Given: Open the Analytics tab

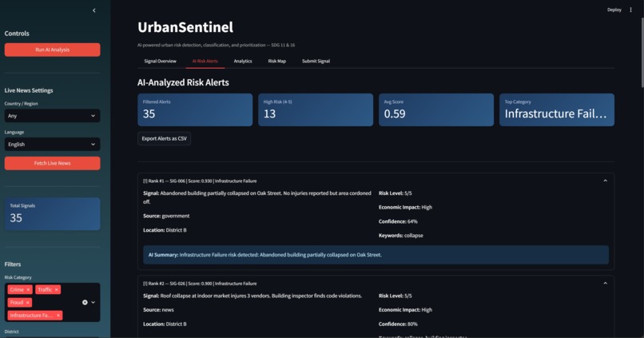Looking at the screenshot, I should (243, 62).
